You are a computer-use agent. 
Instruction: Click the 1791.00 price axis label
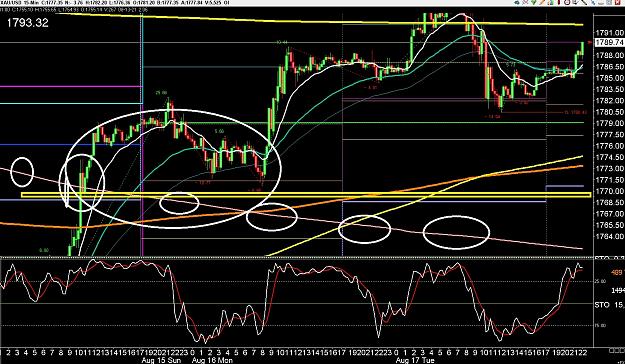[x=610, y=33]
